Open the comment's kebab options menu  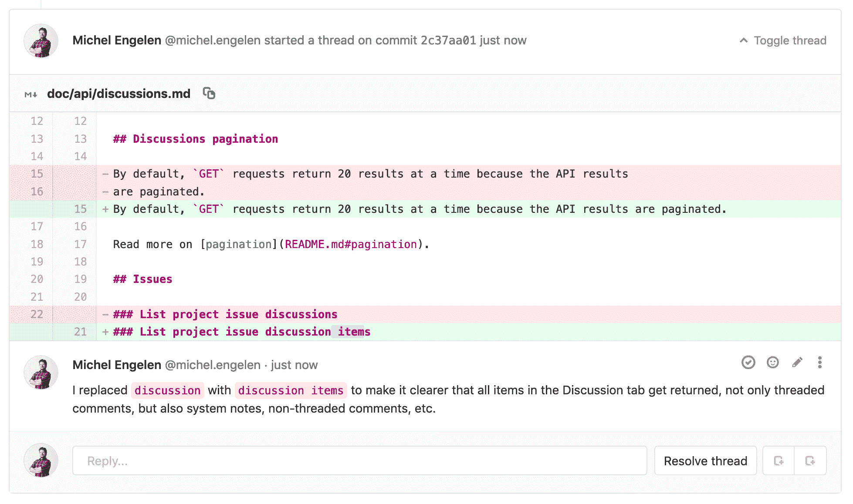820,362
